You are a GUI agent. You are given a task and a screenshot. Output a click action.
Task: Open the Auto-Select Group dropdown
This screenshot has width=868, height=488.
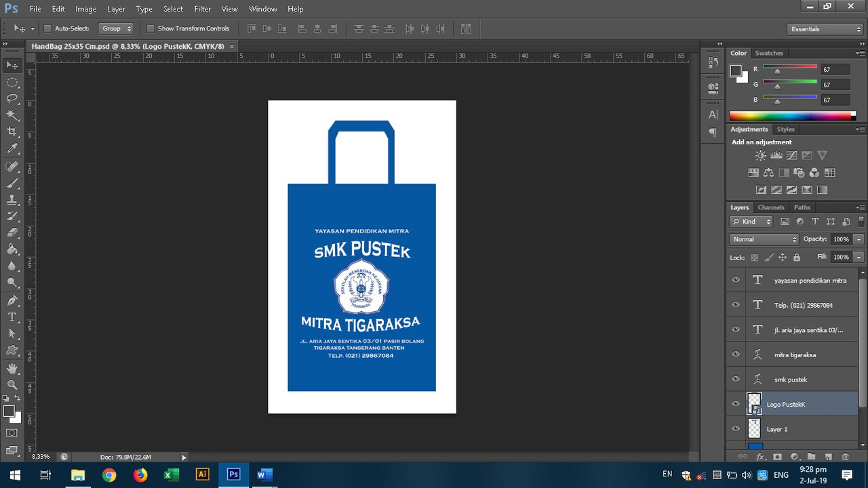coord(115,28)
